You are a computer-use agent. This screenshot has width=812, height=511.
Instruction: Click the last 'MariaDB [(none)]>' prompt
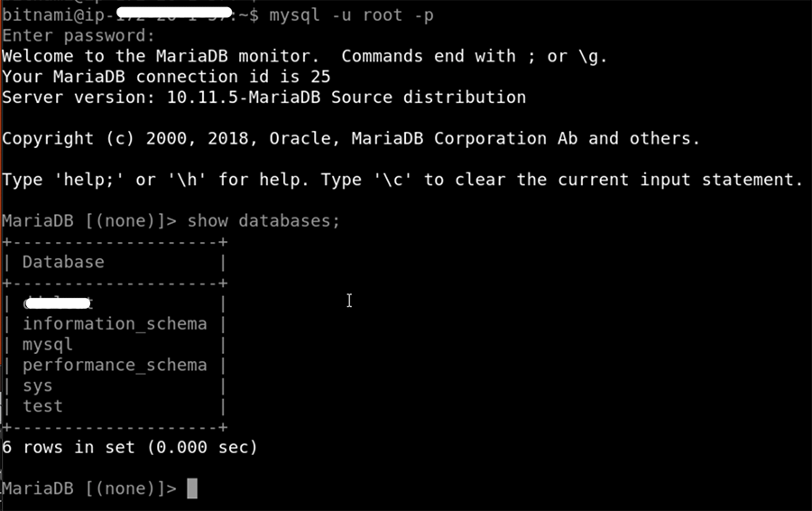coord(89,488)
